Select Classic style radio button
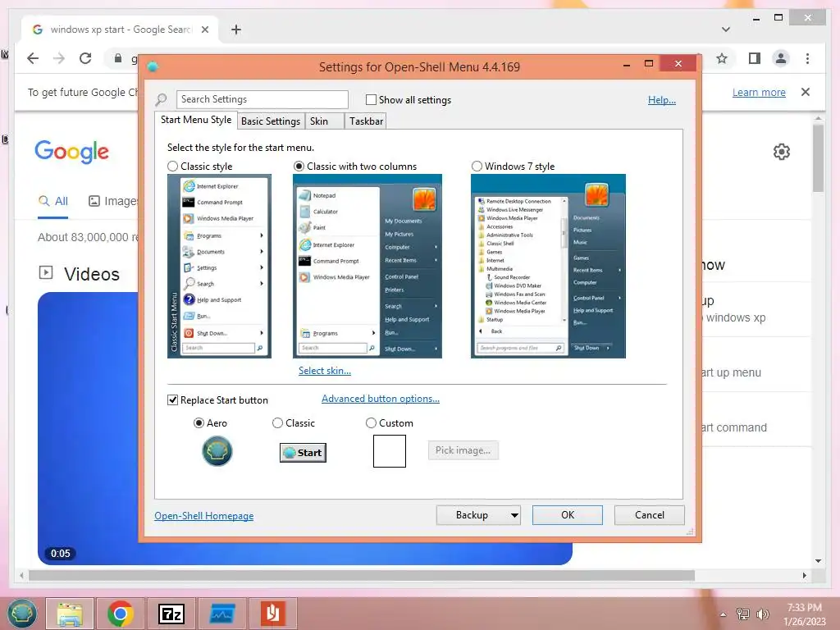This screenshot has width=840, height=630. 172,167
